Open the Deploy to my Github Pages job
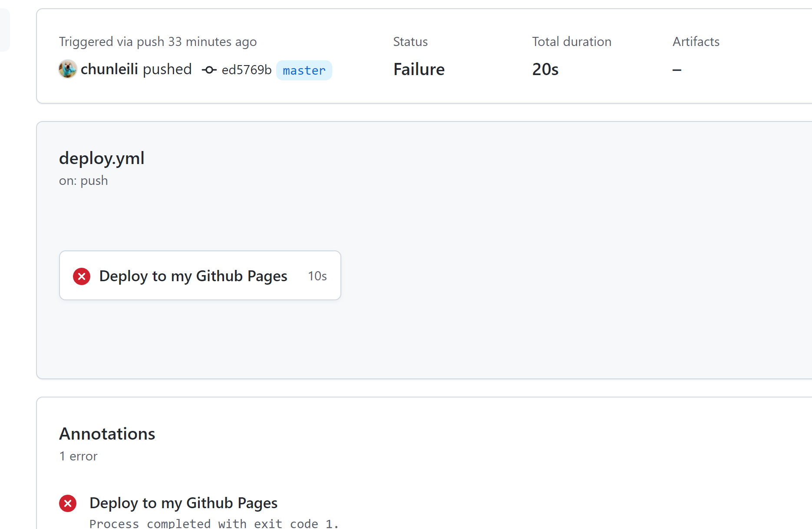Viewport: 812px width, 529px height. click(193, 276)
